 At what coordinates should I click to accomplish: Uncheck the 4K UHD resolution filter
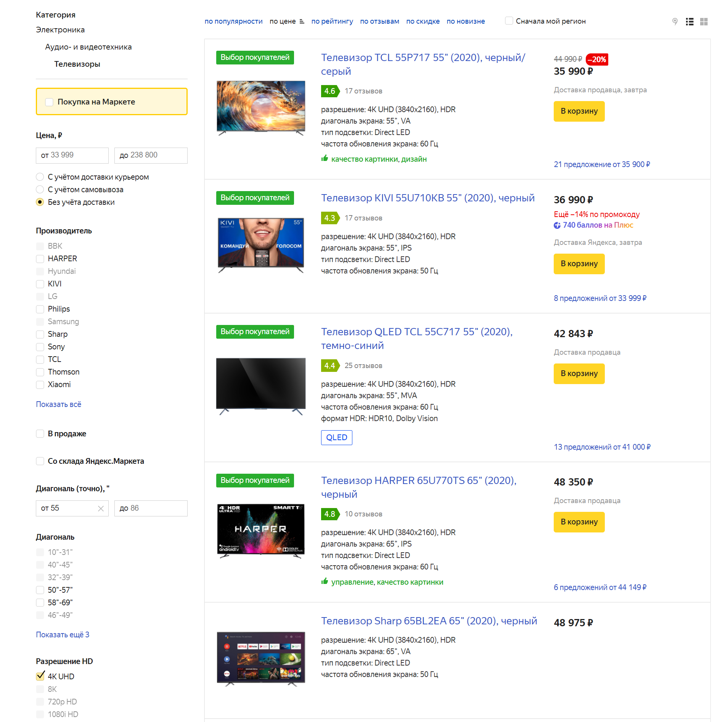(x=40, y=676)
